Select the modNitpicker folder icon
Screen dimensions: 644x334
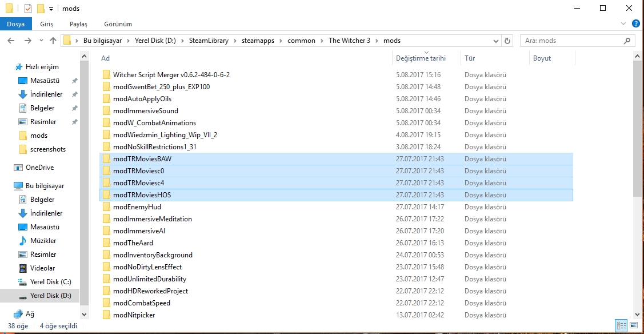(106, 315)
